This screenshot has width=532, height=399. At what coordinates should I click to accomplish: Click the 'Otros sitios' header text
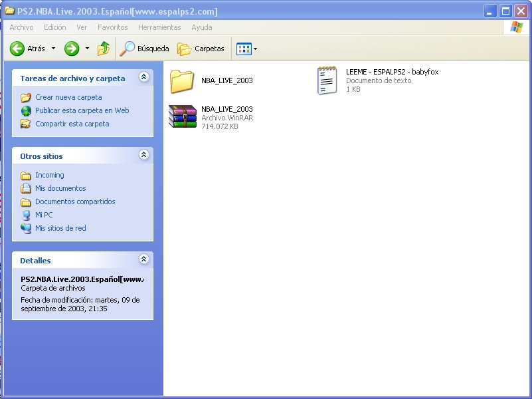(41, 156)
